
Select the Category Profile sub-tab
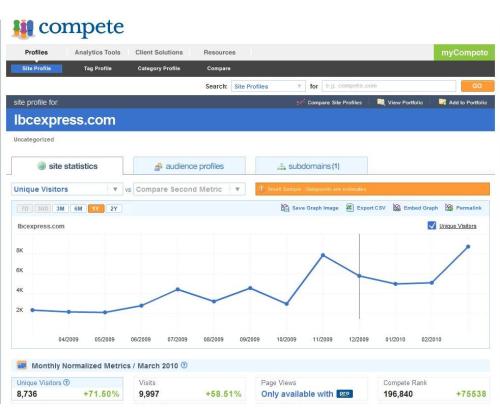[159, 68]
